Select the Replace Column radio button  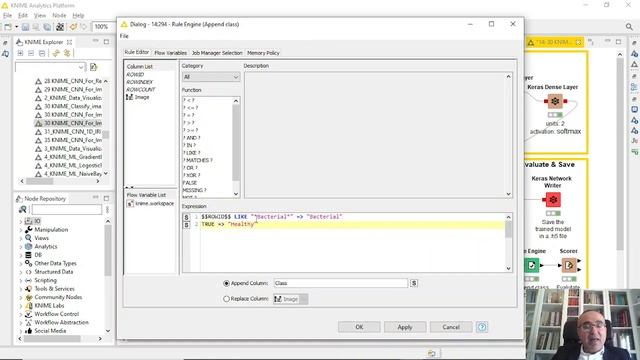coord(226,299)
